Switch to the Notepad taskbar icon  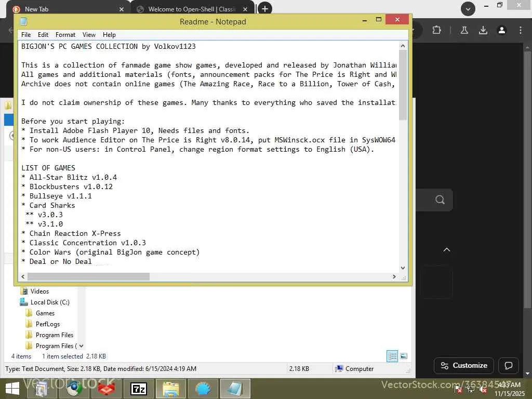point(235,389)
